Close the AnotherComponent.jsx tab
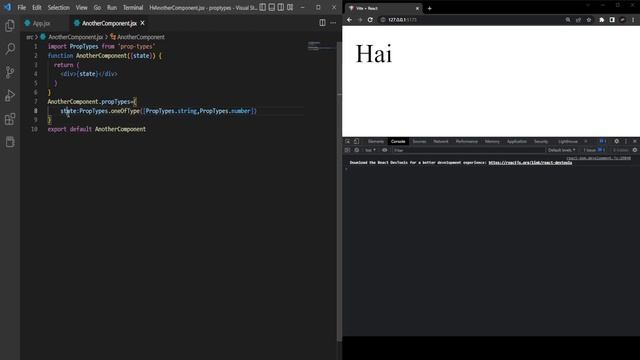Viewport: 640px width, 360px height. (142, 23)
